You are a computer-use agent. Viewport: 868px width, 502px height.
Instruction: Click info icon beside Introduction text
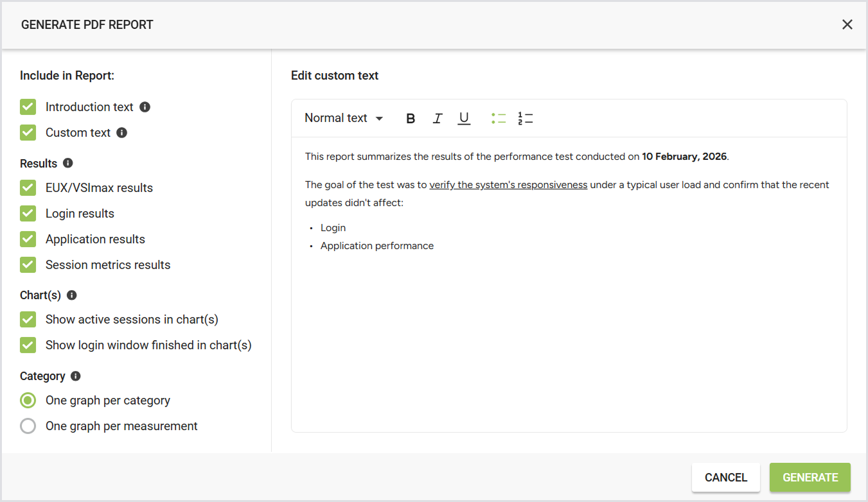pyautogui.click(x=145, y=107)
